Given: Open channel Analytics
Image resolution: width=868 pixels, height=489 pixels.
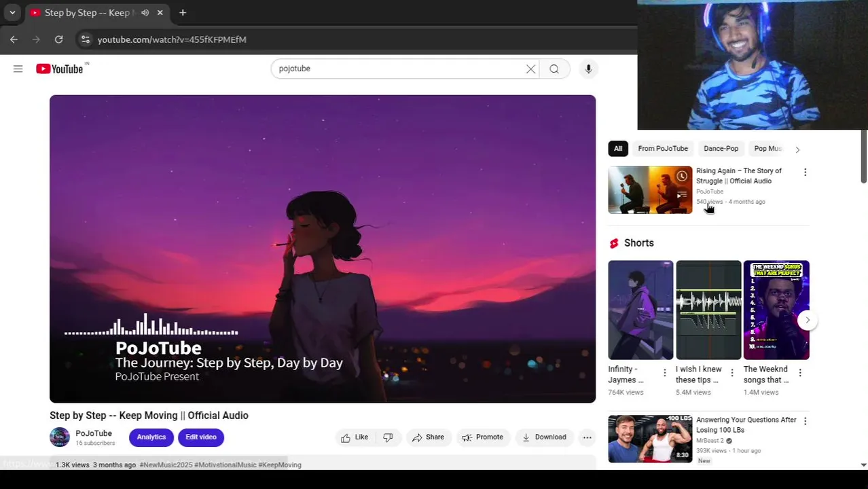Looking at the screenshot, I should tap(151, 437).
